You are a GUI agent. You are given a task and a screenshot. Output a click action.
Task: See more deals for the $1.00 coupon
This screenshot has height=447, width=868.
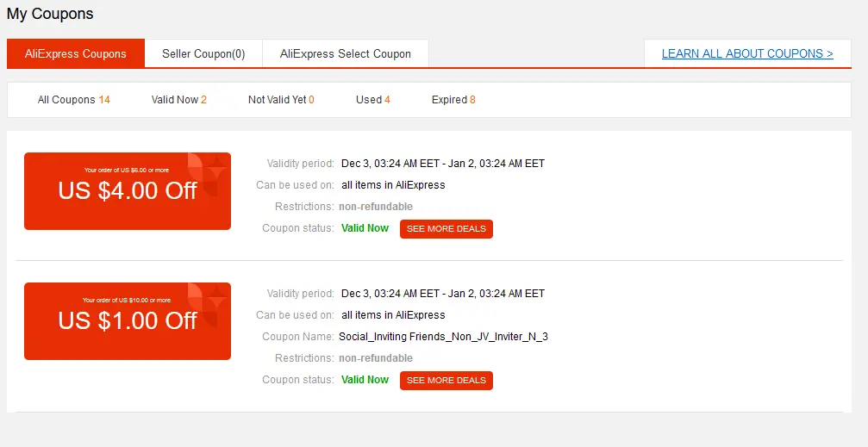coord(446,380)
